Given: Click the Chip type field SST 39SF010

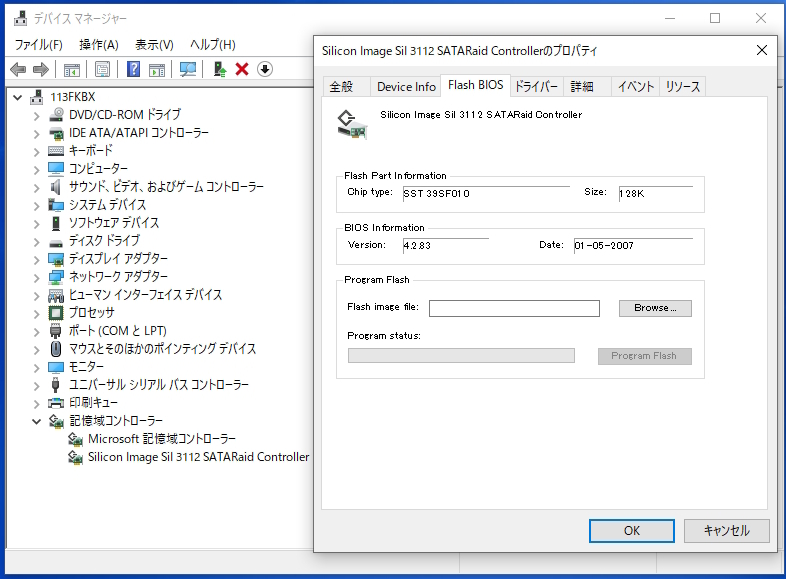Looking at the screenshot, I should pyautogui.click(x=486, y=194).
